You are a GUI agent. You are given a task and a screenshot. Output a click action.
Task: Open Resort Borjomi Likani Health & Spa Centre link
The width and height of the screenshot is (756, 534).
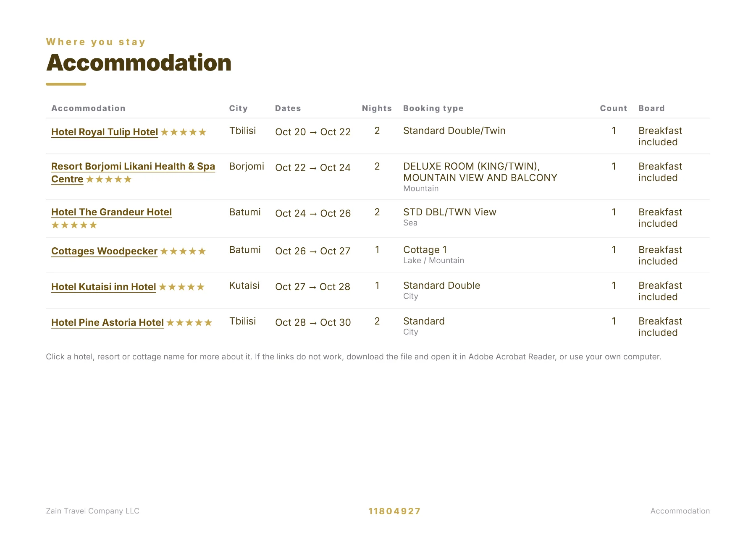click(x=133, y=173)
